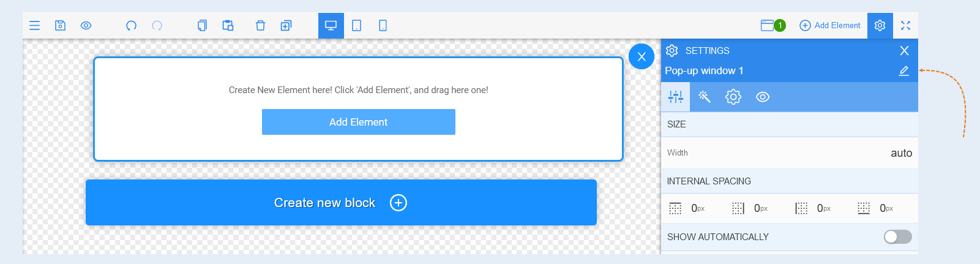
Task: Click the copy element icon
Action: coord(202,26)
